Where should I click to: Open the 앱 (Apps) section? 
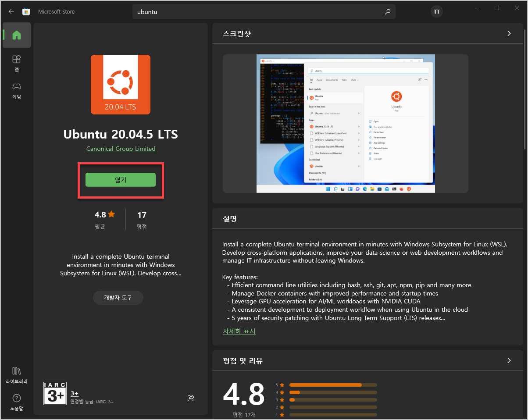click(x=16, y=64)
